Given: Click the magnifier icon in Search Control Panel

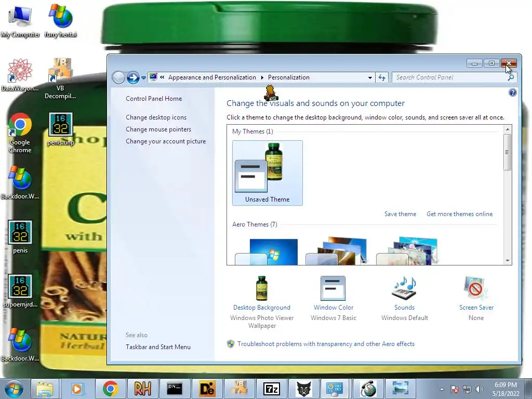Looking at the screenshot, I should point(511,77).
